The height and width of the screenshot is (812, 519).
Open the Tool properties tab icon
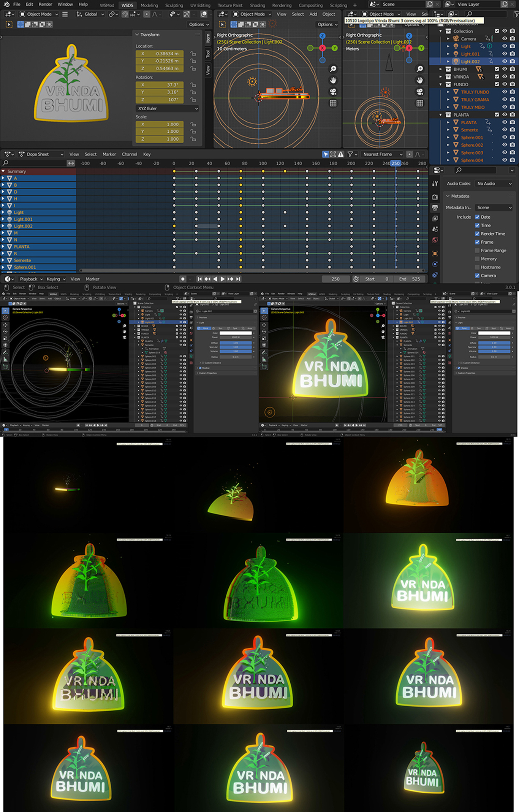435,184
